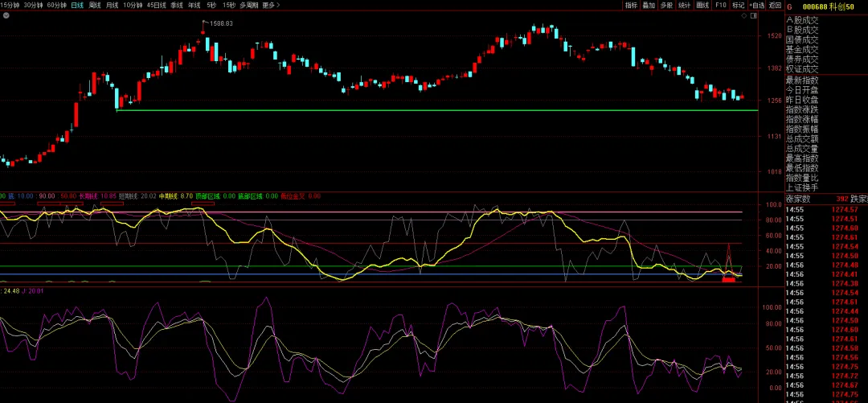This screenshot has height=403, width=868.
Task: Activate the 画线 drawing tools button
Action: pyautogui.click(x=702, y=5)
